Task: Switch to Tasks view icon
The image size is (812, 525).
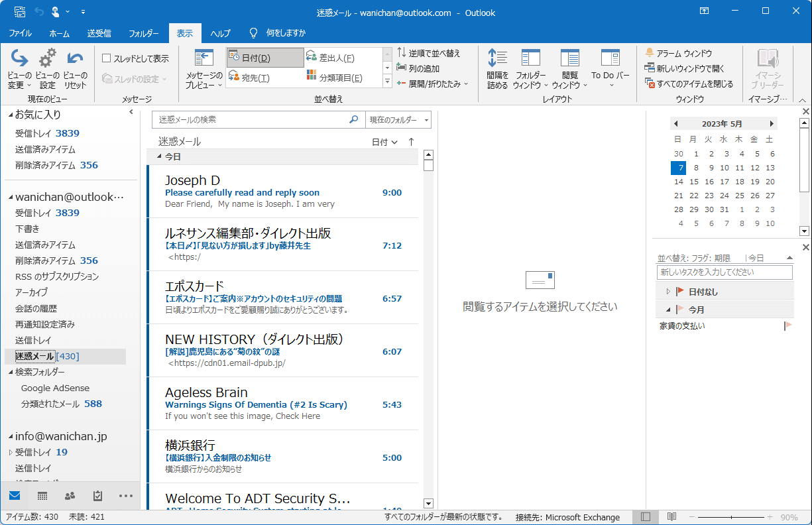Action: [x=98, y=495]
